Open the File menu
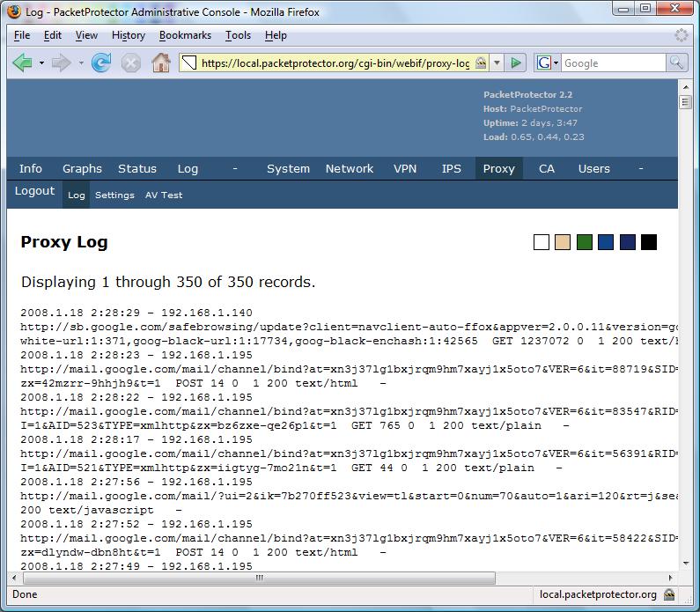The width and height of the screenshot is (700, 612). click(22, 35)
